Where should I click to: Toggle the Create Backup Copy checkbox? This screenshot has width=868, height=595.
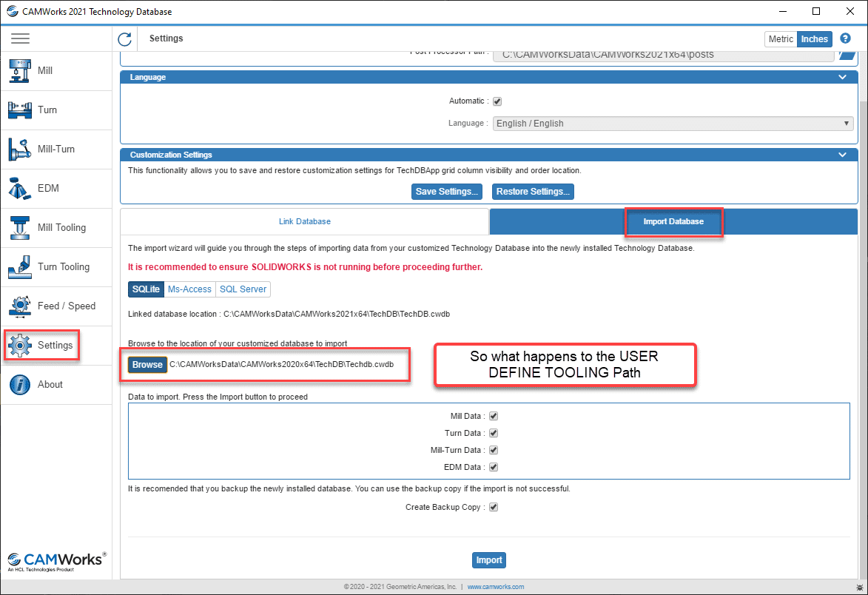point(494,508)
